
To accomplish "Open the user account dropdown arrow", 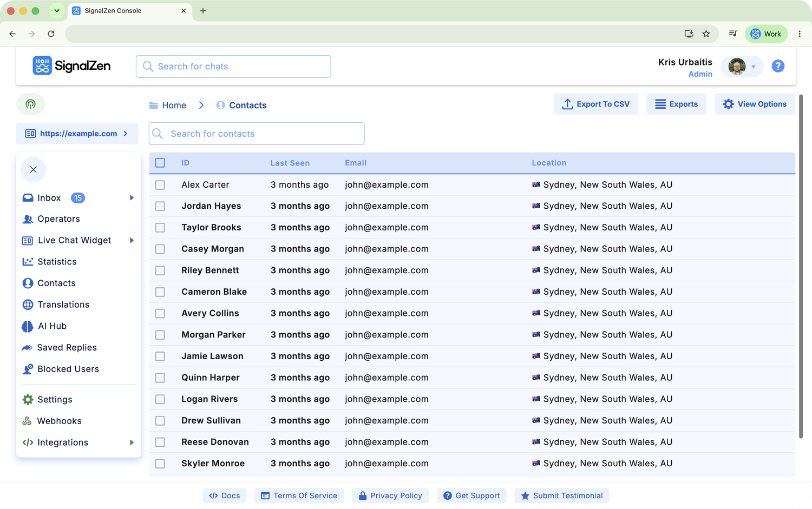I will pyautogui.click(x=754, y=67).
